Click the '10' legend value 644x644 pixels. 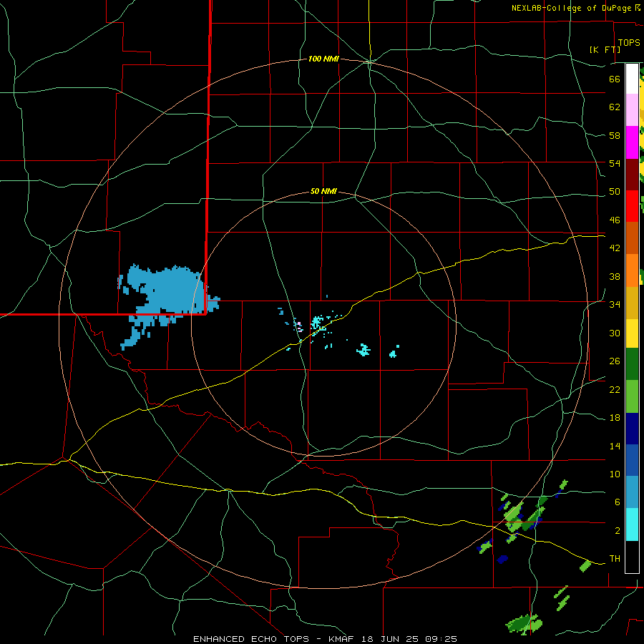615,474
